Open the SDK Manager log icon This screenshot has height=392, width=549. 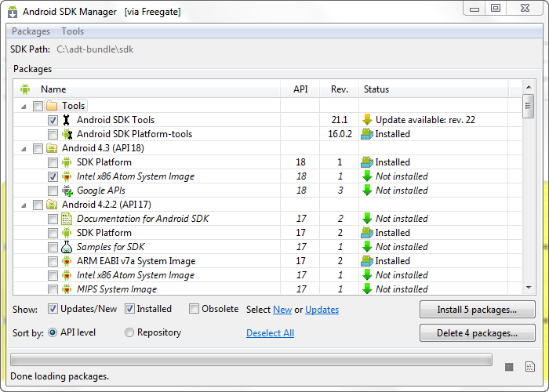(530, 366)
